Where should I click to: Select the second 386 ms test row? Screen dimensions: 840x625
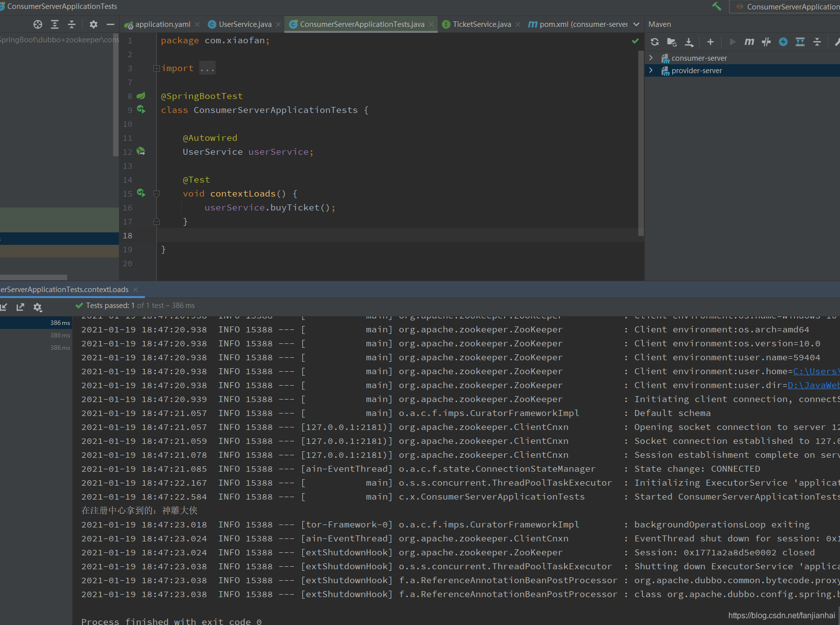click(36, 335)
